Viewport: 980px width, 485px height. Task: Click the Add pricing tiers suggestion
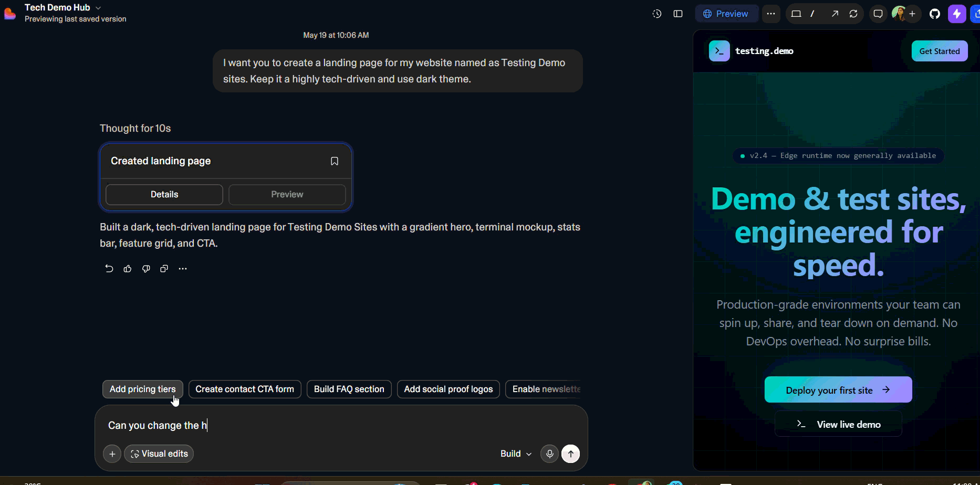coord(143,389)
